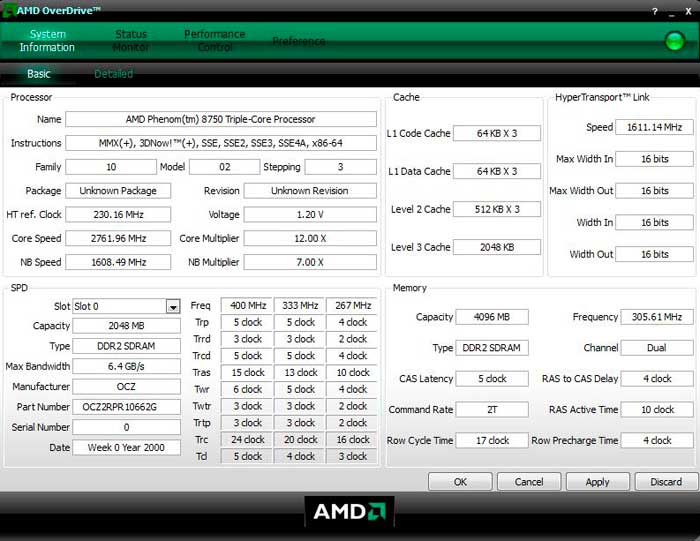Click the Model value 02 field
Image resolution: width=700 pixels, height=541 pixels.
(225, 167)
